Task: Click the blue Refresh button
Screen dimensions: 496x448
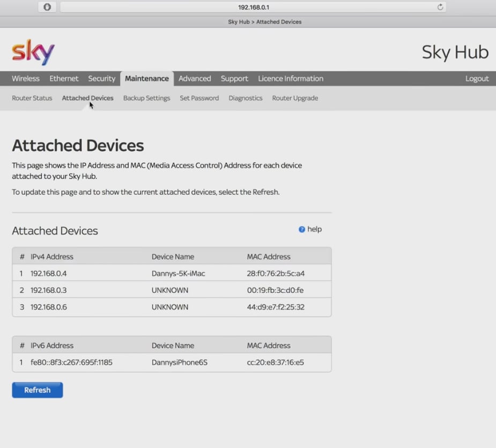Action: pos(38,390)
